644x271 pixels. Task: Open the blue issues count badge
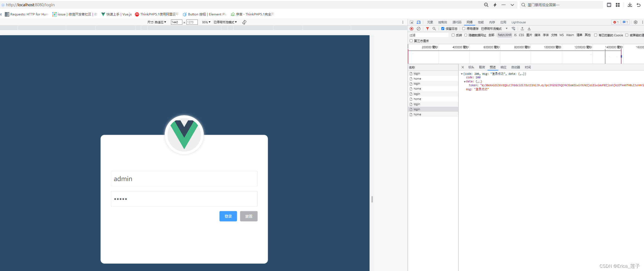[x=625, y=22]
